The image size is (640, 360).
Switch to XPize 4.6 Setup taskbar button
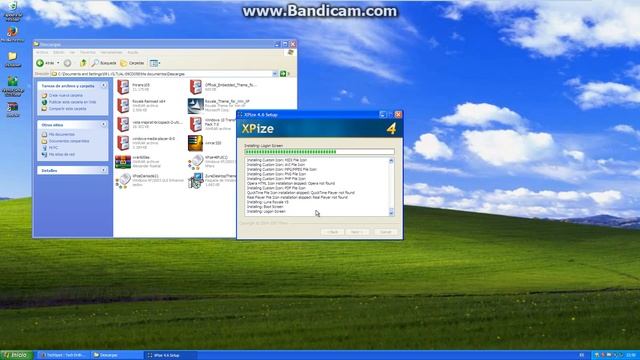(x=171, y=355)
